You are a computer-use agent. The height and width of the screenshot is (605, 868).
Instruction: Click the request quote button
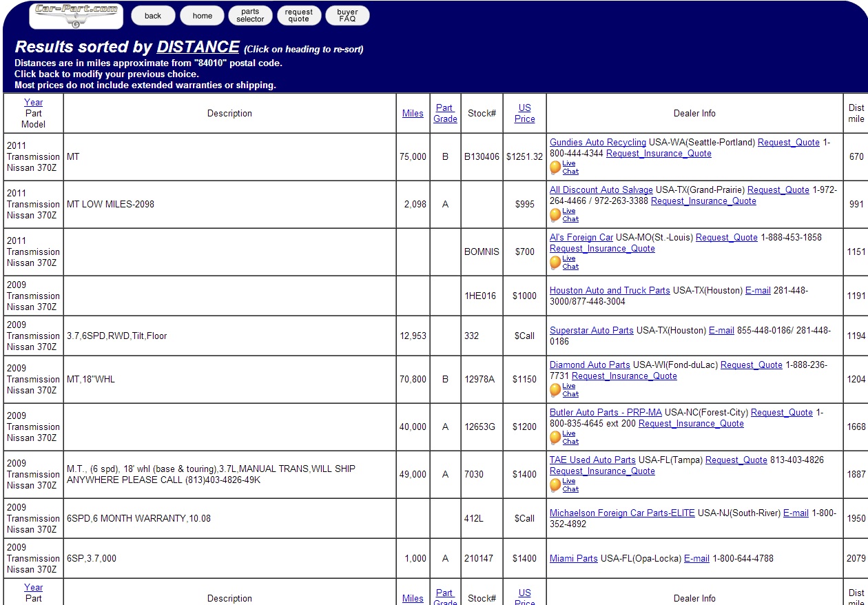299,16
